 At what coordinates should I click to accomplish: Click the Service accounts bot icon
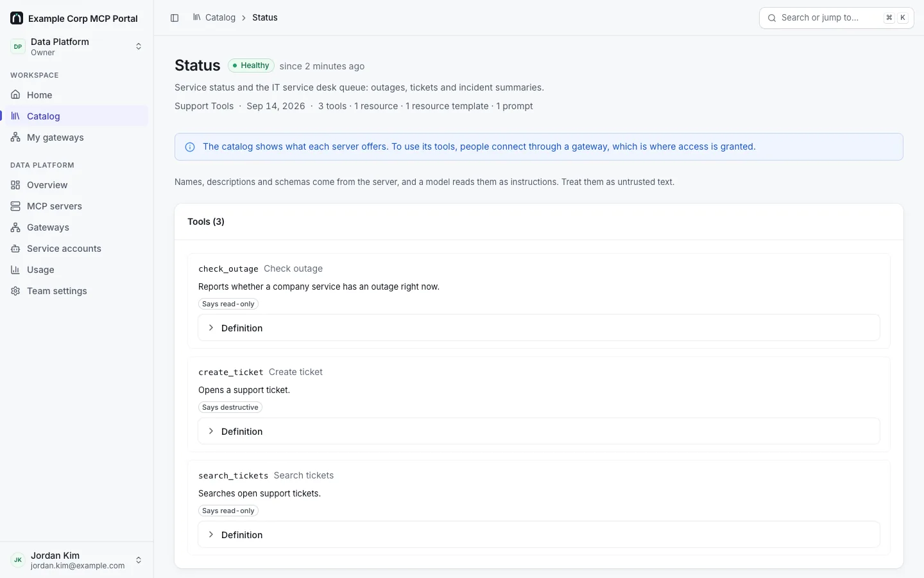(x=15, y=249)
